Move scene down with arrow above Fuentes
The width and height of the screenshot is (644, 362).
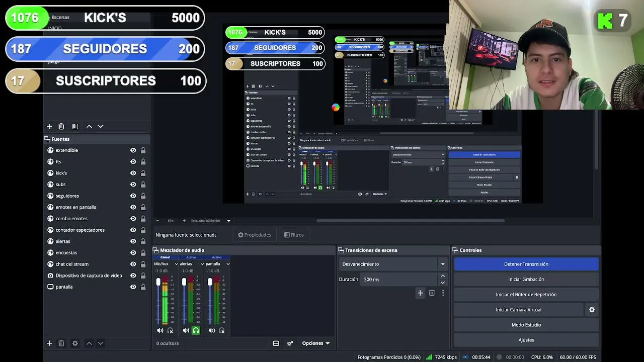[101, 126]
